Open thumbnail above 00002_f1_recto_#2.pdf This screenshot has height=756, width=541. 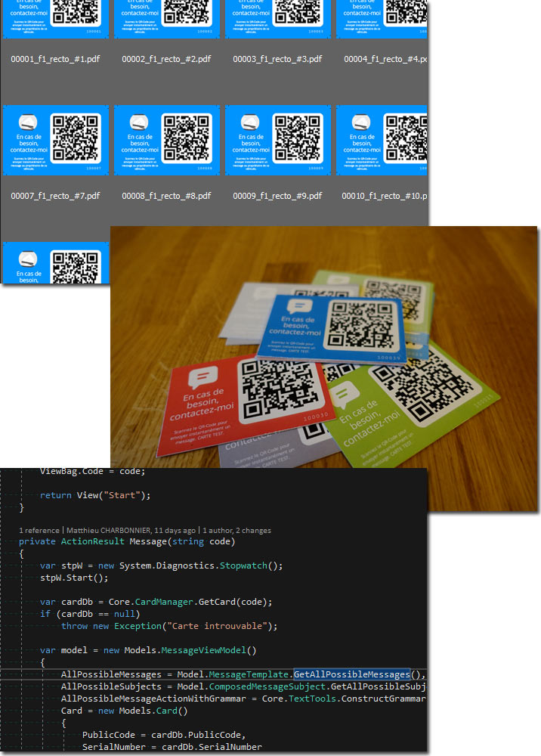coord(167,19)
